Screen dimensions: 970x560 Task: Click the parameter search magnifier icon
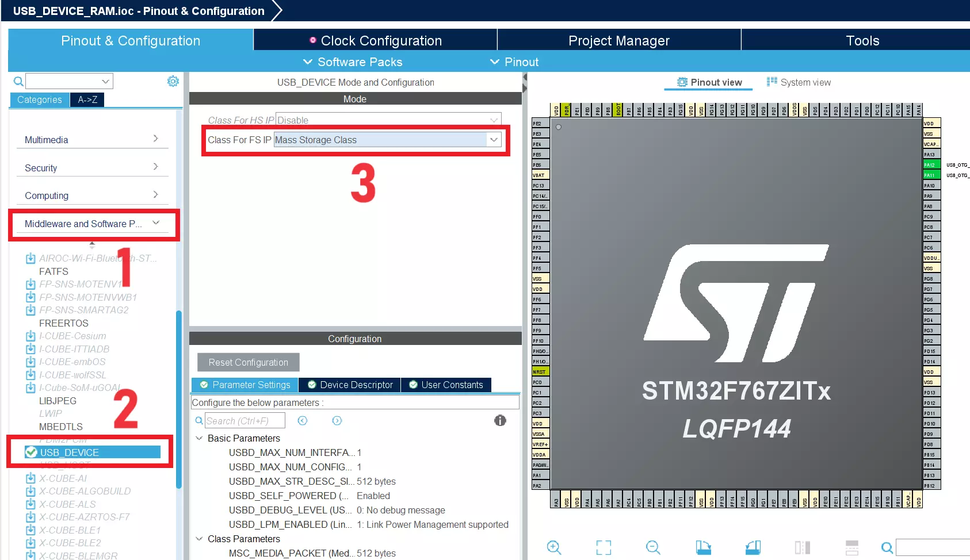(x=199, y=421)
